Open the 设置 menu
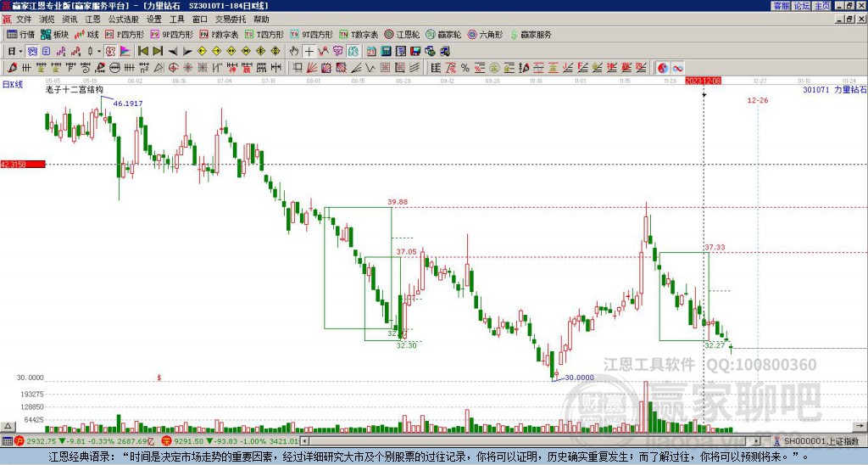This screenshot has width=868, height=465. pyautogui.click(x=154, y=20)
